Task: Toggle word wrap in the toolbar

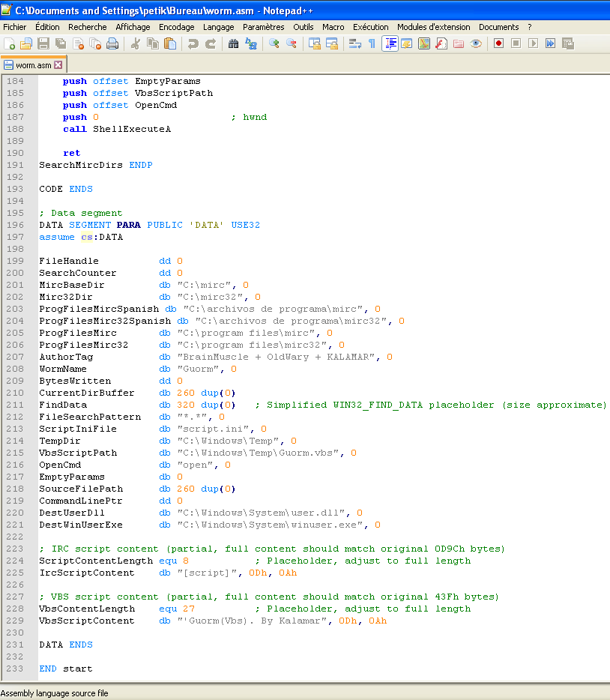Action: pyautogui.click(x=354, y=43)
